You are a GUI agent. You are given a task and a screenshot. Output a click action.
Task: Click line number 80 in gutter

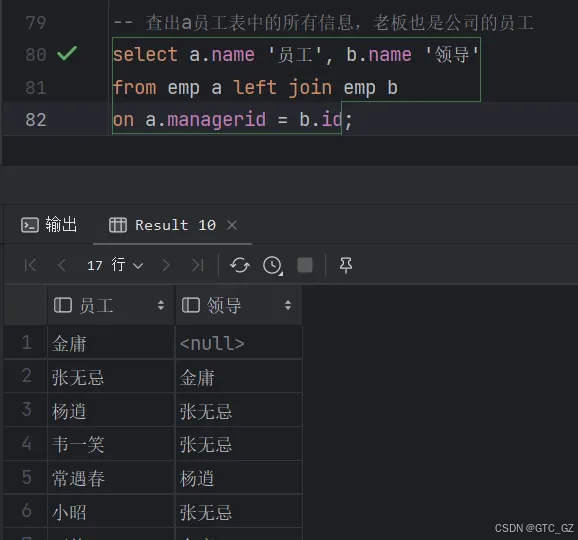36,55
